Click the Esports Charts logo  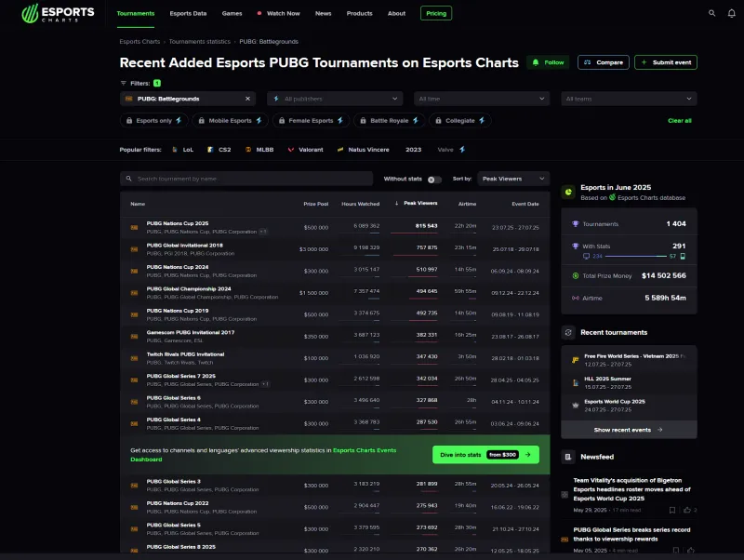click(58, 13)
